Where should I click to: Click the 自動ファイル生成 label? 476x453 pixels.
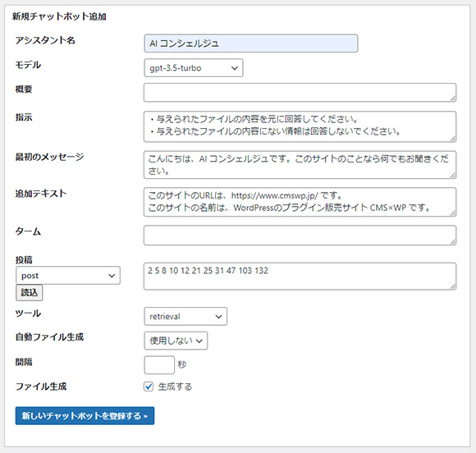[x=49, y=336]
